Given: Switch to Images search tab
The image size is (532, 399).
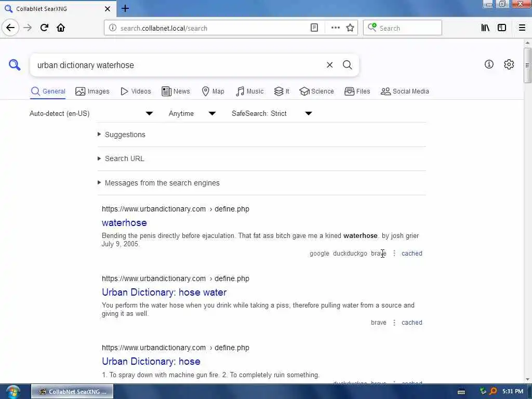Looking at the screenshot, I should (x=92, y=91).
